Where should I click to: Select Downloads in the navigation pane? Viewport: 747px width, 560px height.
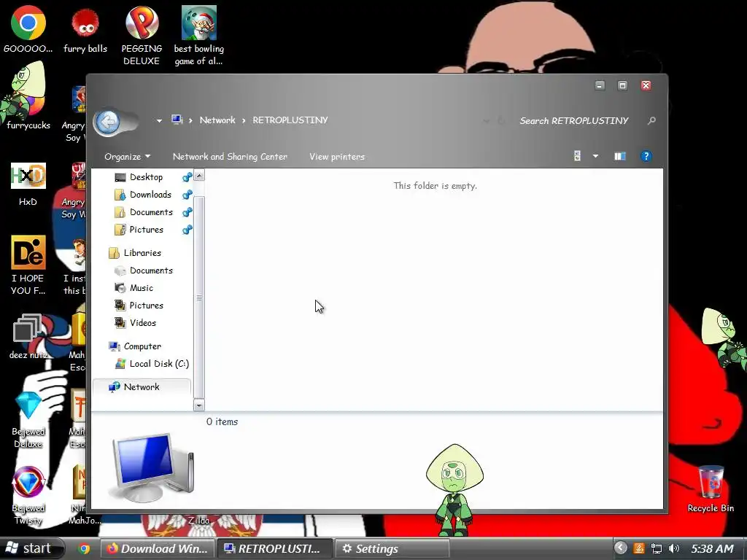[x=150, y=195]
